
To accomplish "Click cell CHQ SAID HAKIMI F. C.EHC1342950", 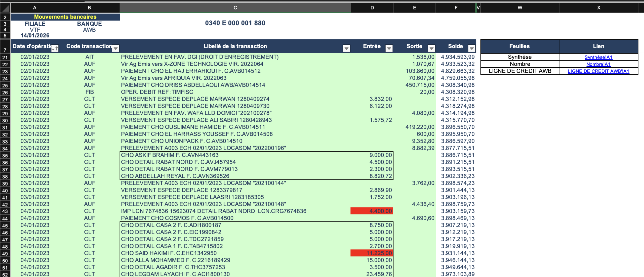I will [169, 253].
